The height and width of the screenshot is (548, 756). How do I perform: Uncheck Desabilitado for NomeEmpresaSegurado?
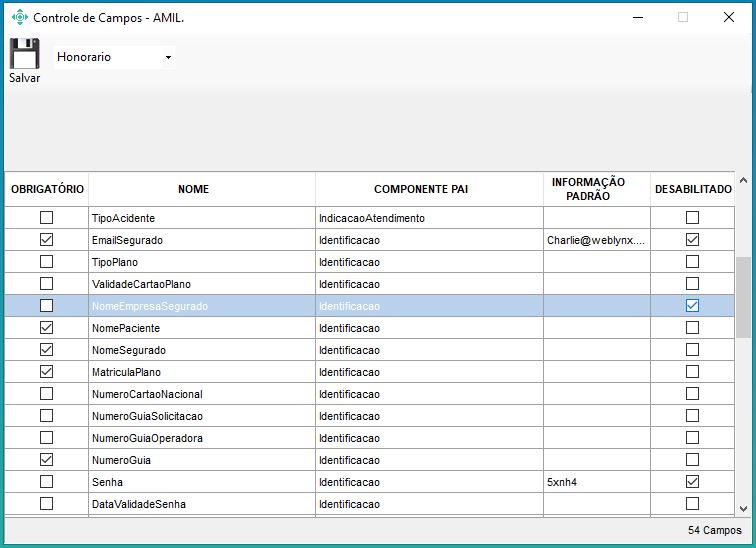(x=692, y=306)
